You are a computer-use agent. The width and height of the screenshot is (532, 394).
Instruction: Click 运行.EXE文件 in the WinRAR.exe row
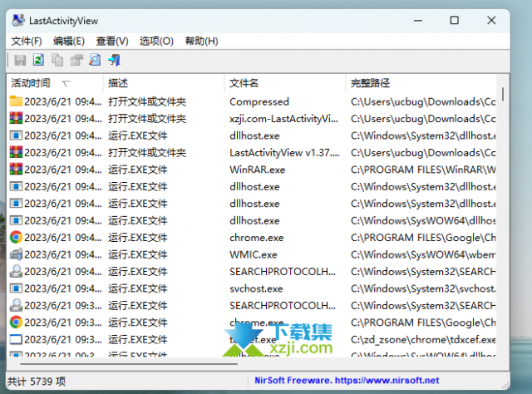click(x=138, y=170)
